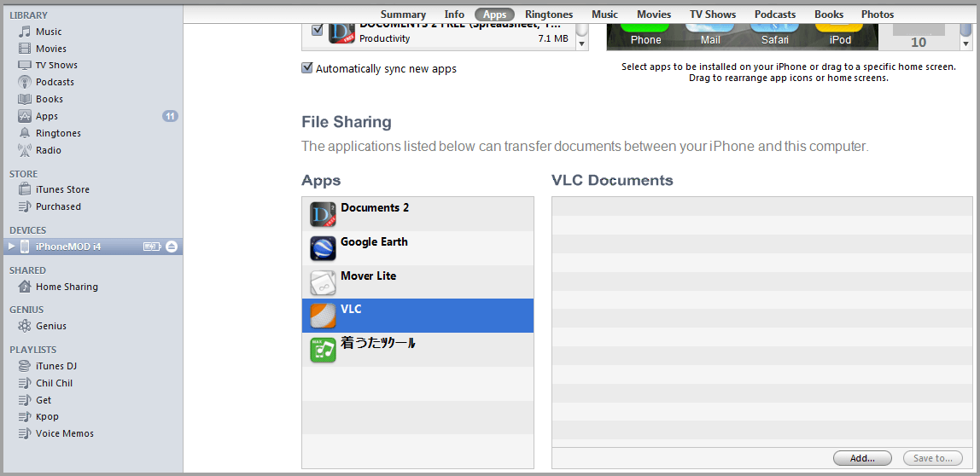Eject the iPhoneMOD i4 device
This screenshot has height=476, width=980.
(172, 247)
